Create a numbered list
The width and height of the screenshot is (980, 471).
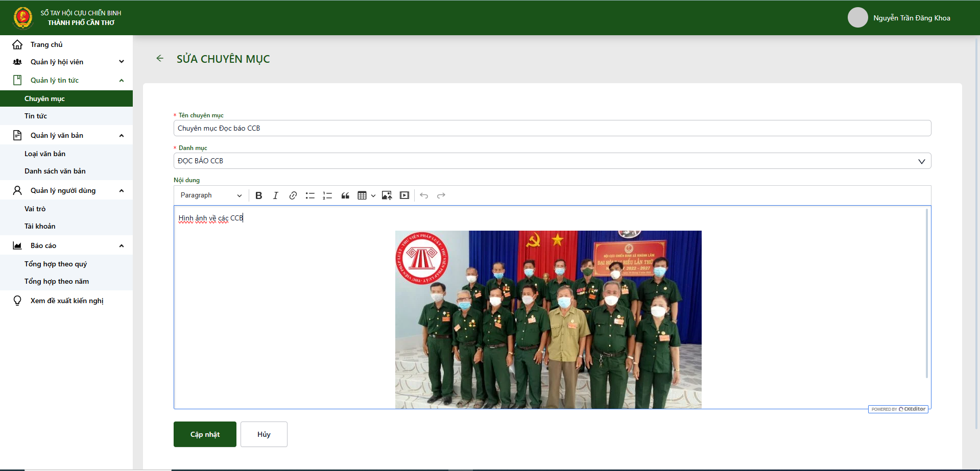(x=327, y=195)
